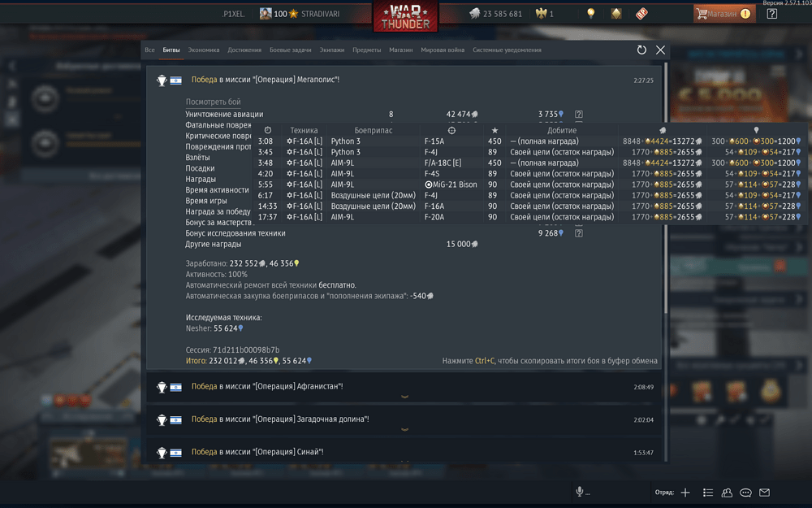Open the Магазин shop button
The image size is (812, 508).
(724, 14)
